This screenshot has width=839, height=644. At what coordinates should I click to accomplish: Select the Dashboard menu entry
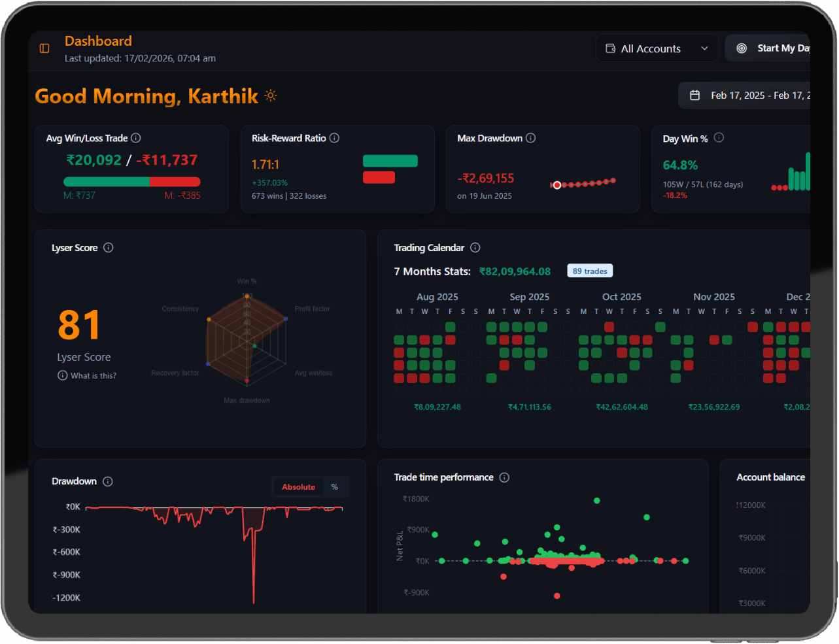(x=98, y=41)
